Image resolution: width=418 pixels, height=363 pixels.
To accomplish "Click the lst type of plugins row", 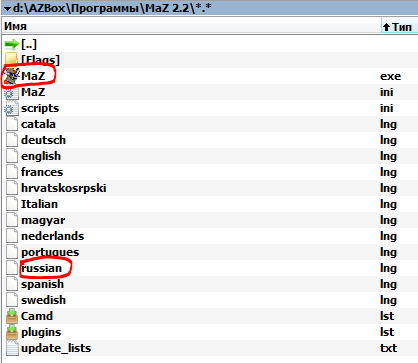I will pos(387,332).
